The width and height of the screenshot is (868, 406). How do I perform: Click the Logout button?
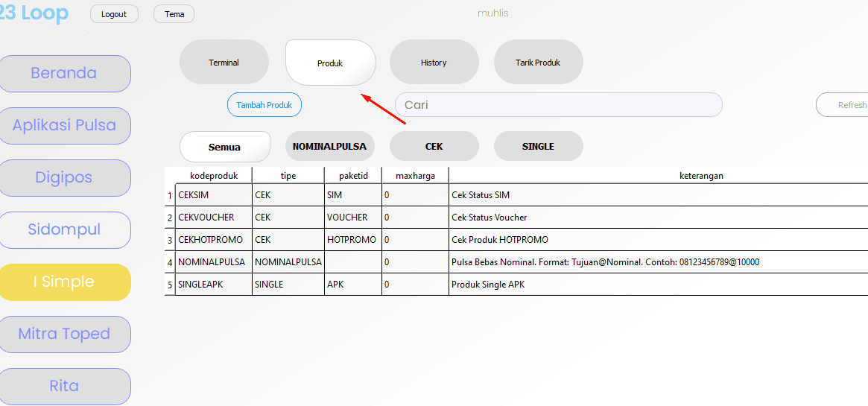tap(114, 14)
